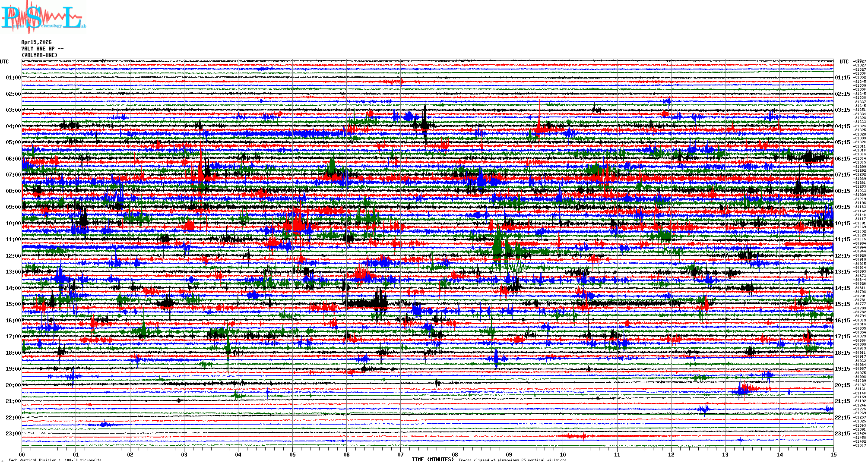Click minute tick 15 on bottom axis
The image size is (868, 466).
tap(833, 454)
